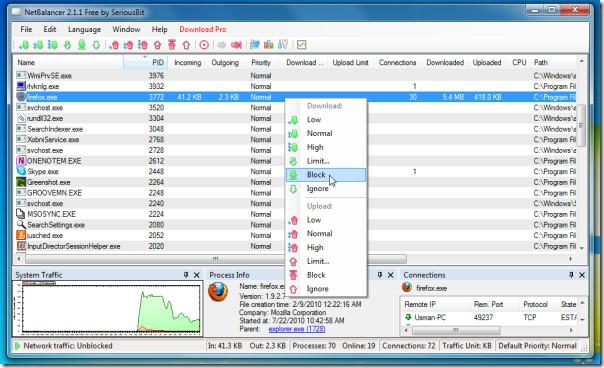Sort by the Uploaded column header
Image resolution: width=604 pixels, height=368 pixels.
(x=487, y=62)
